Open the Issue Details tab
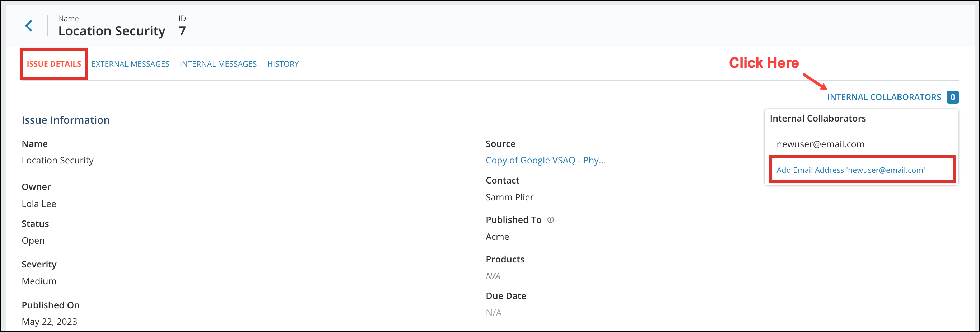Screen dimensions: 980x332 coord(54,64)
